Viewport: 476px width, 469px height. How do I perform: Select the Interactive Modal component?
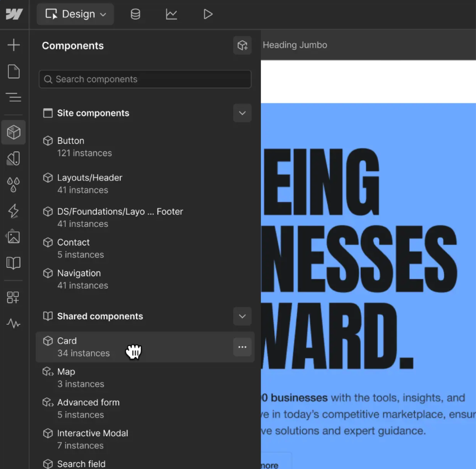[x=92, y=433]
